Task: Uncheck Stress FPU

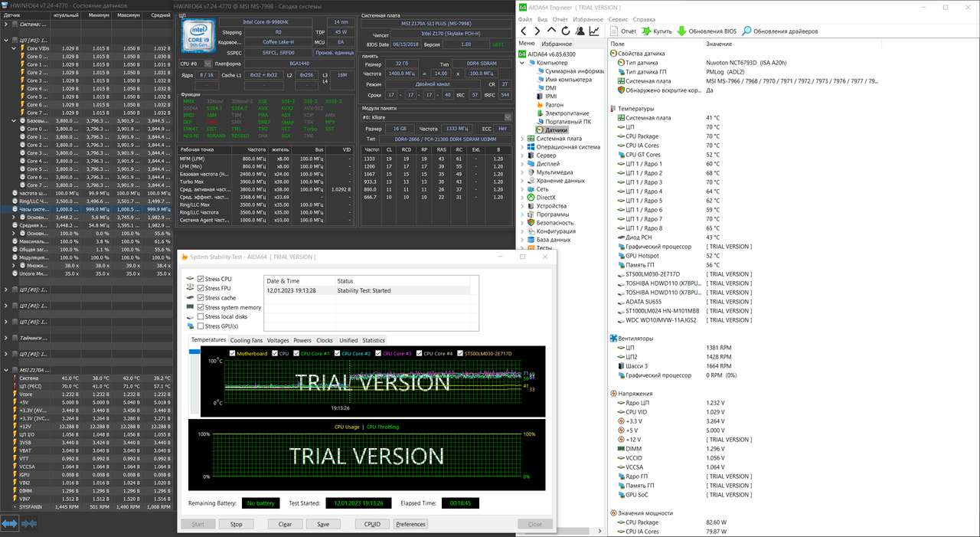Action: click(201, 288)
